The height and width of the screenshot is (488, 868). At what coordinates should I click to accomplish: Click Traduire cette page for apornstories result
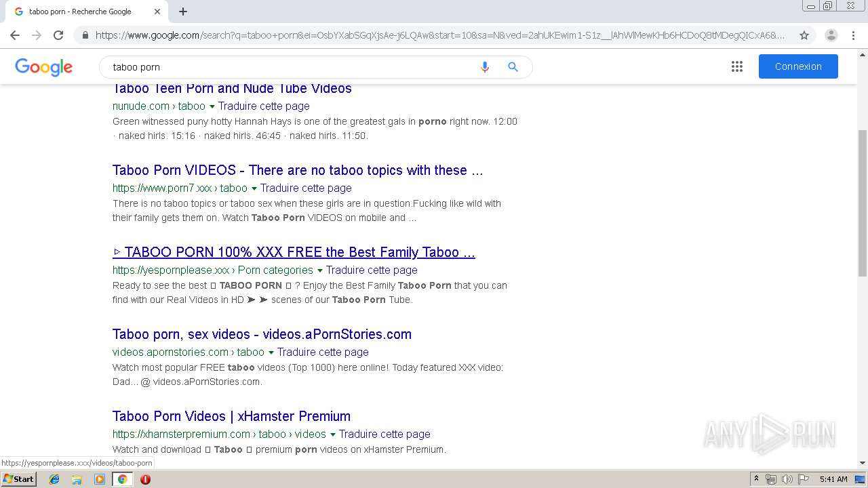(323, 352)
